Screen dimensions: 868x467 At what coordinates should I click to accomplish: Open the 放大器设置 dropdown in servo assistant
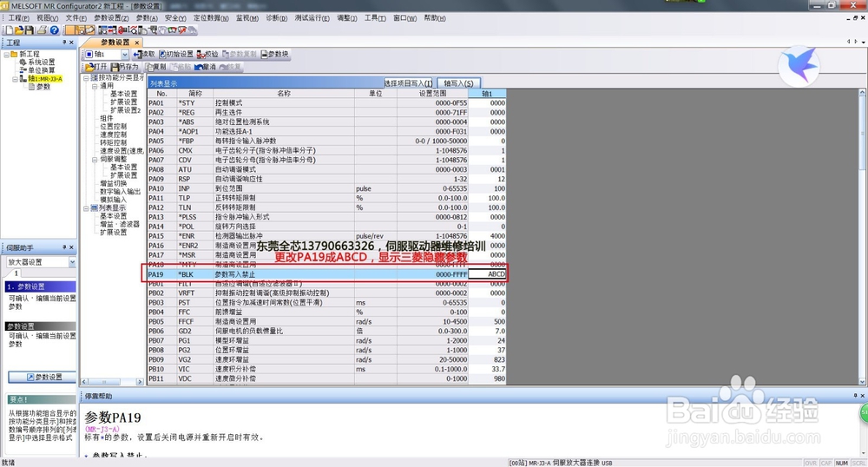point(72,262)
